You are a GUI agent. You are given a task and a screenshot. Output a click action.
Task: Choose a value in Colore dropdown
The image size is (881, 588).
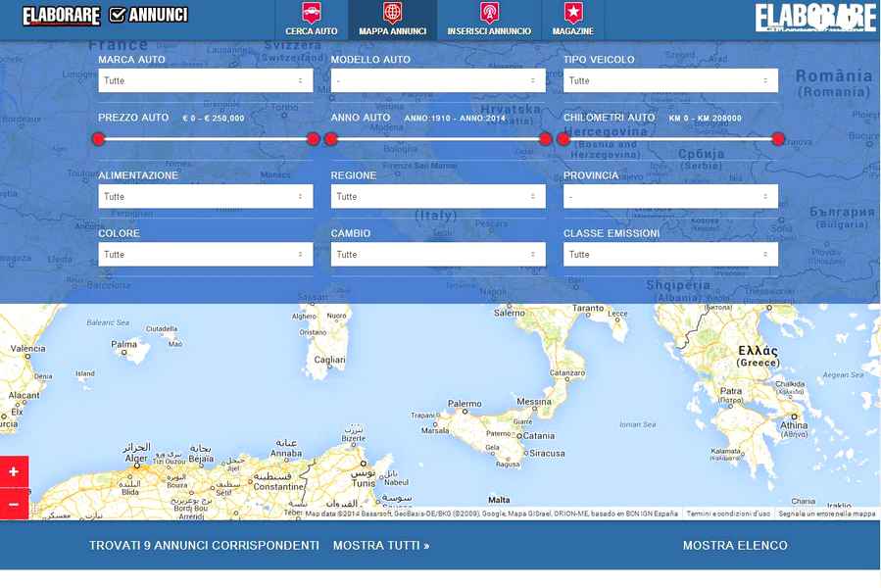(206, 254)
